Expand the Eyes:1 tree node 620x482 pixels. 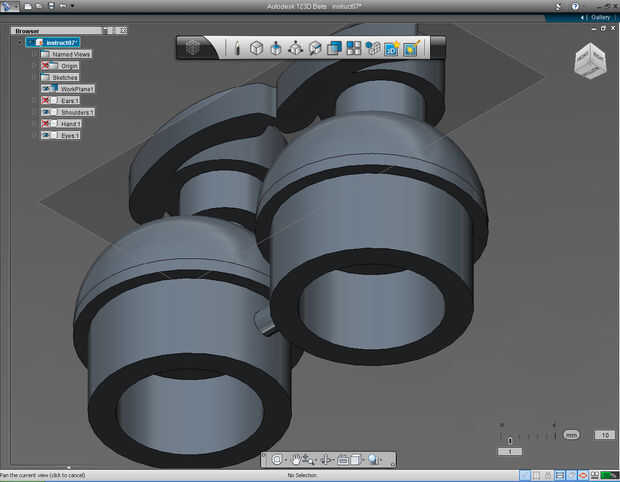(34, 135)
